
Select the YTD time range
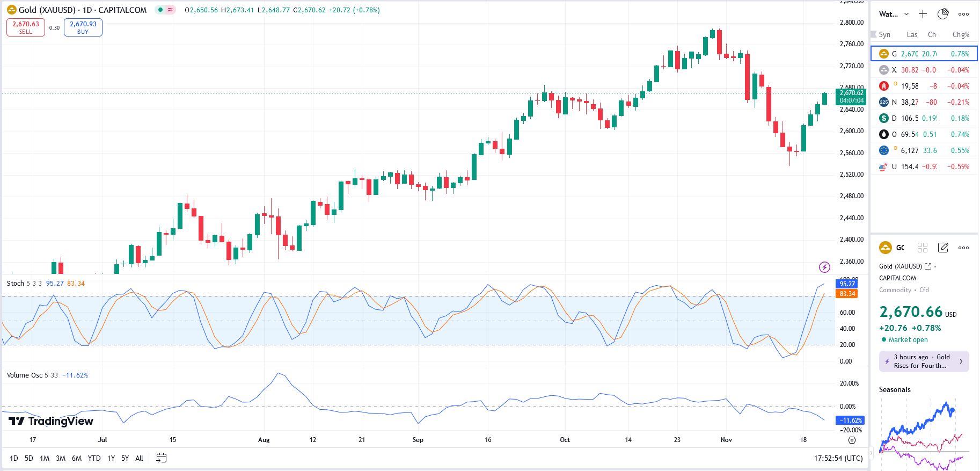point(94,458)
